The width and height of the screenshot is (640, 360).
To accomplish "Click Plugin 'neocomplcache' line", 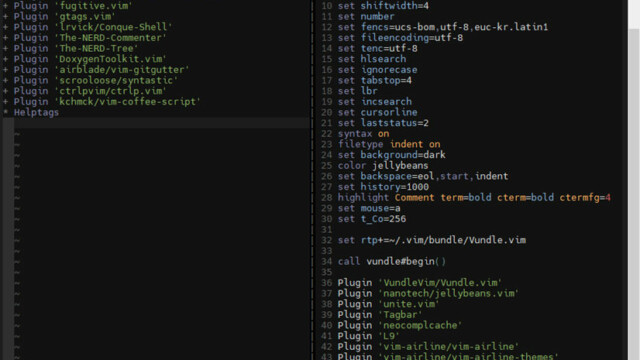I will coord(400,325).
